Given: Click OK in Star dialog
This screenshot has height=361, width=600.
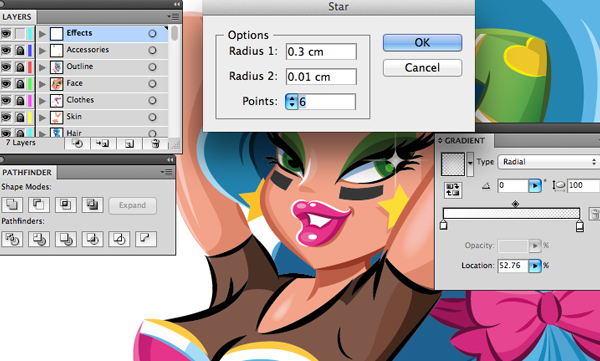Looking at the screenshot, I should (422, 42).
